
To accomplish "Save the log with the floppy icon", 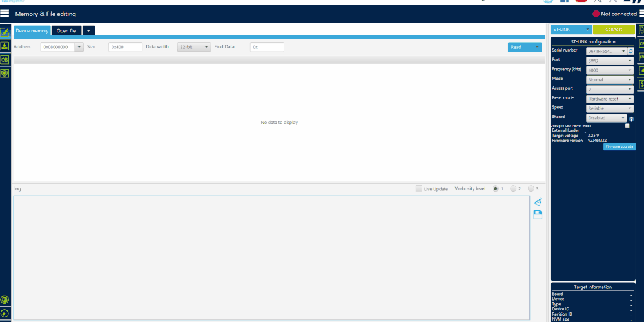I will 538,215.
